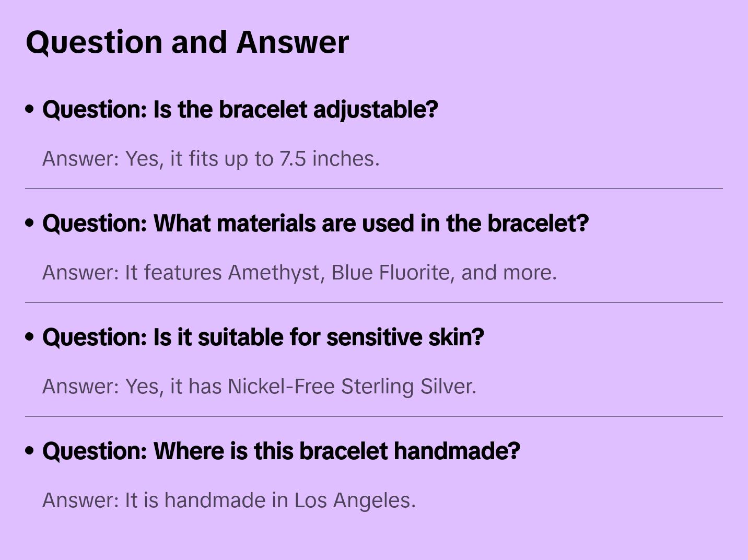Click 'Los Angeles' in the last answer
Viewport: 748px width, 560px height.
pyautogui.click(x=355, y=500)
